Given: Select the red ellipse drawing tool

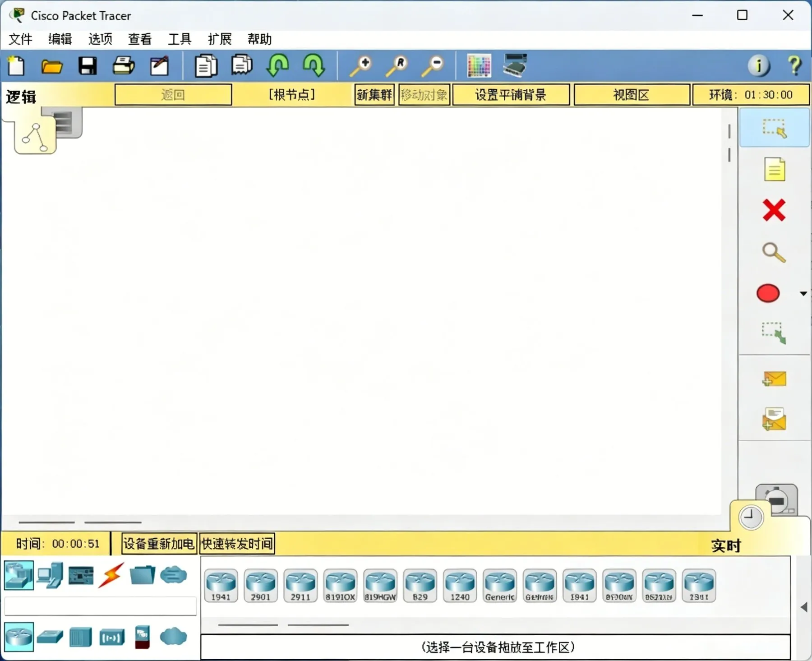Looking at the screenshot, I should (768, 293).
